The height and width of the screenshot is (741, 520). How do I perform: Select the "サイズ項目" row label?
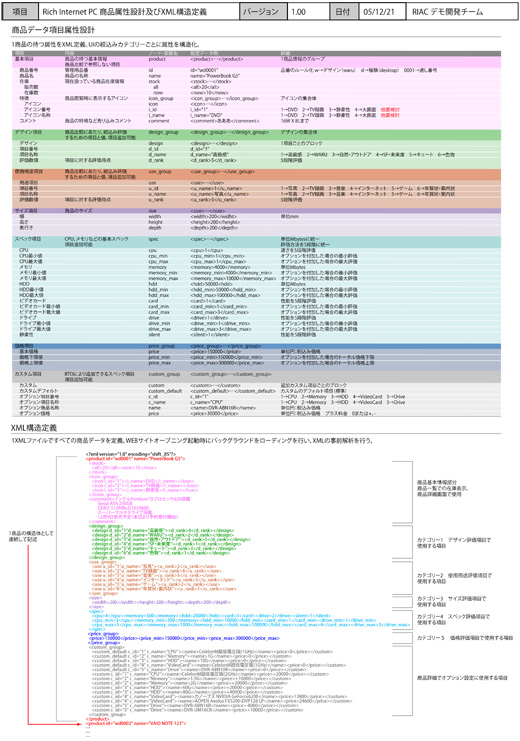point(26,210)
